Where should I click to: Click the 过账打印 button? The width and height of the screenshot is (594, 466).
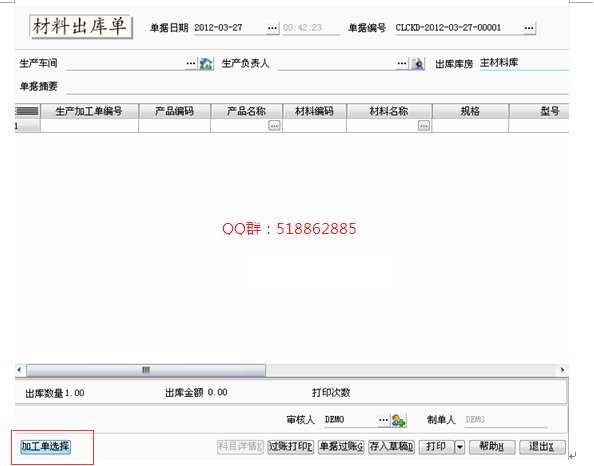291,447
